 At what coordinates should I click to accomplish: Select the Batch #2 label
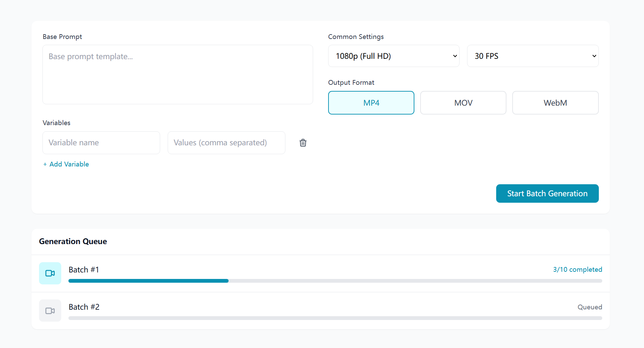click(84, 307)
